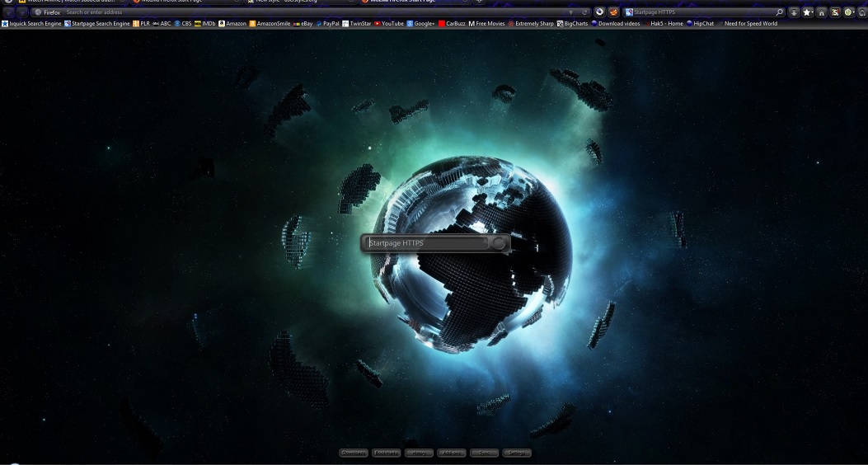Open the Google+ bookmark
The image size is (868, 465).
click(x=420, y=24)
